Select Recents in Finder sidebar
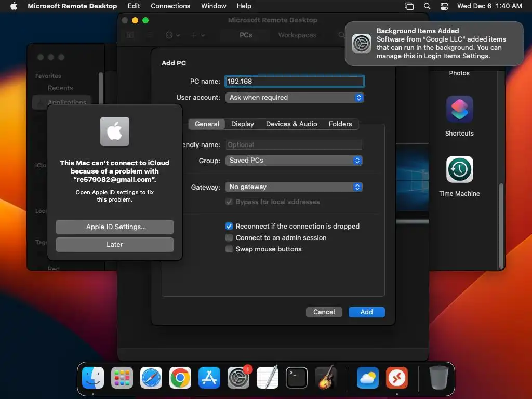 coord(60,88)
